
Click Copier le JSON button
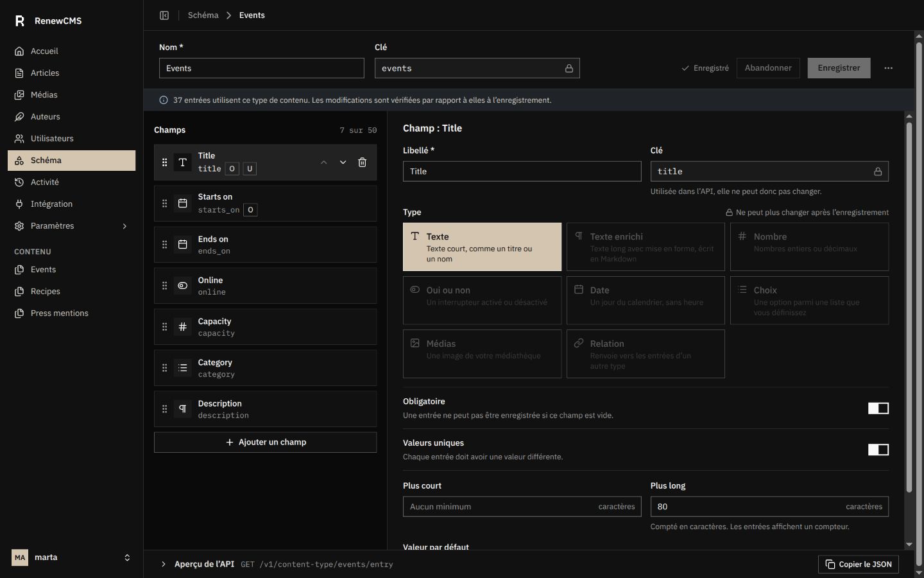pyautogui.click(x=859, y=565)
